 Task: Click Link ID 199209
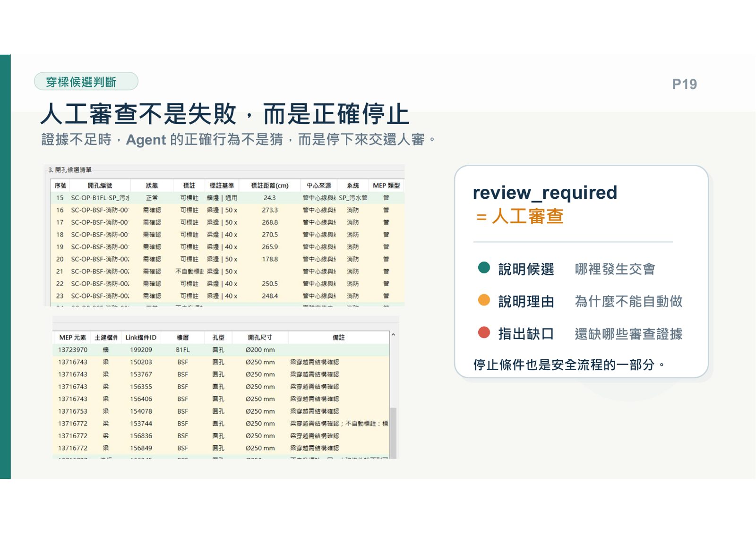coord(141,350)
